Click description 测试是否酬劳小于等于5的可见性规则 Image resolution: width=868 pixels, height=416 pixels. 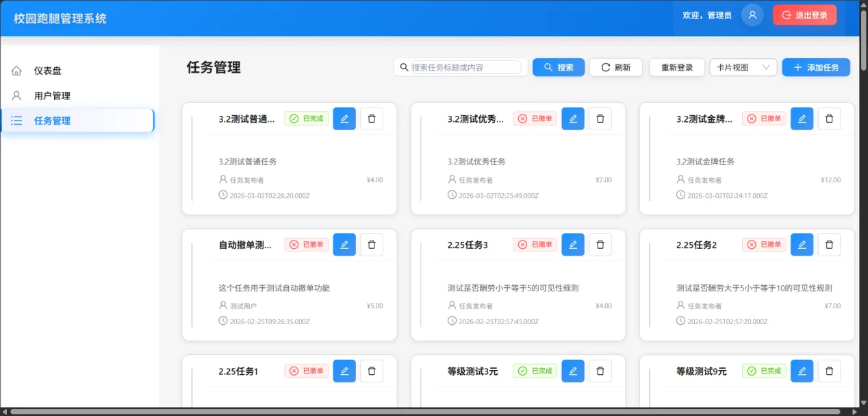[x=513, y=288]
